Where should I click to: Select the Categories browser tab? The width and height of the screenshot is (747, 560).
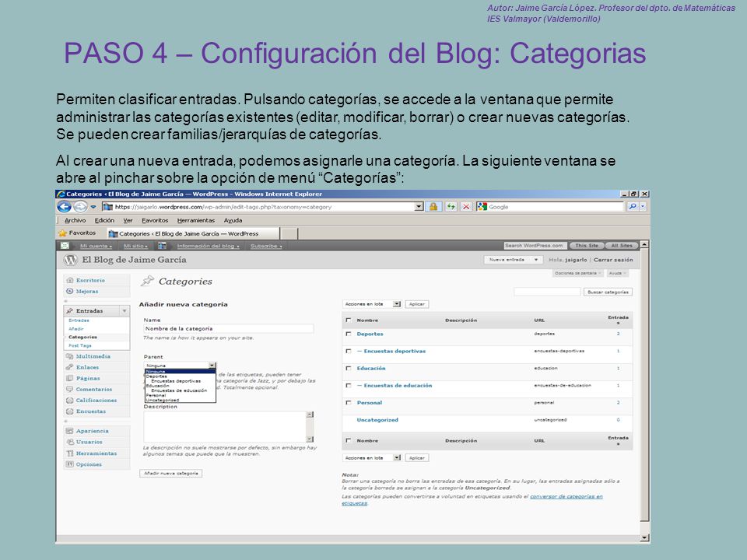pyautogui.click(x=193, y=233)
